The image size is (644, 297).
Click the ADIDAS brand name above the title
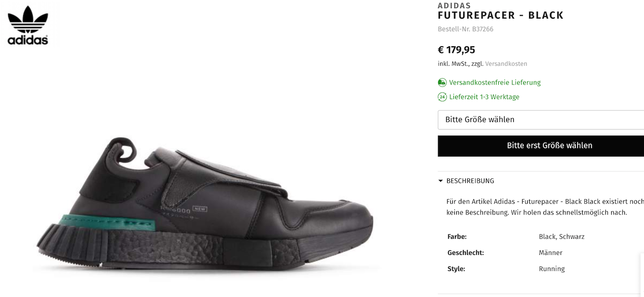point(454,6)
